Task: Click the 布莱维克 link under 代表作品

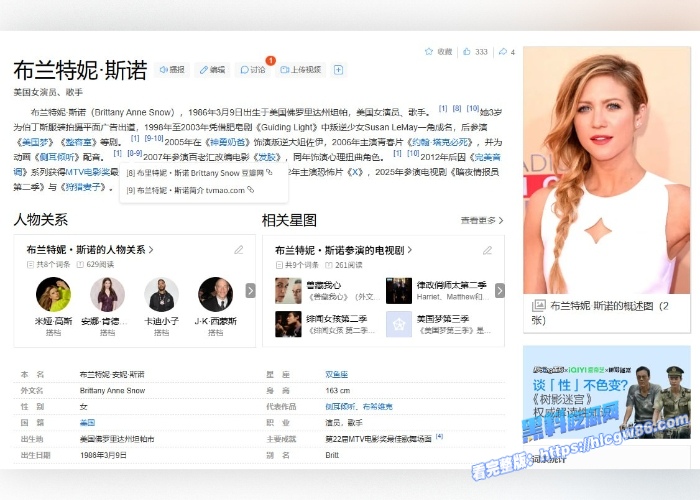Action: pyautogui.click(x=377, y=407)
